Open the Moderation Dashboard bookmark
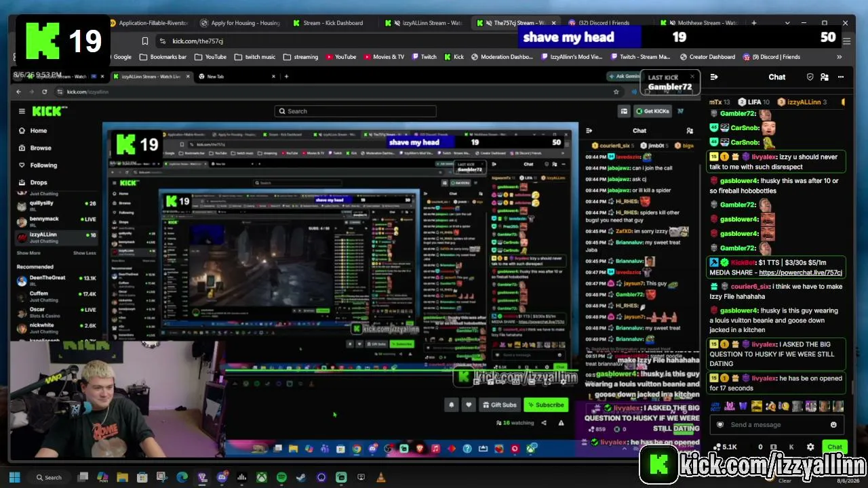The width and height of the screenshot is (868, 488). tap(501, 57)
